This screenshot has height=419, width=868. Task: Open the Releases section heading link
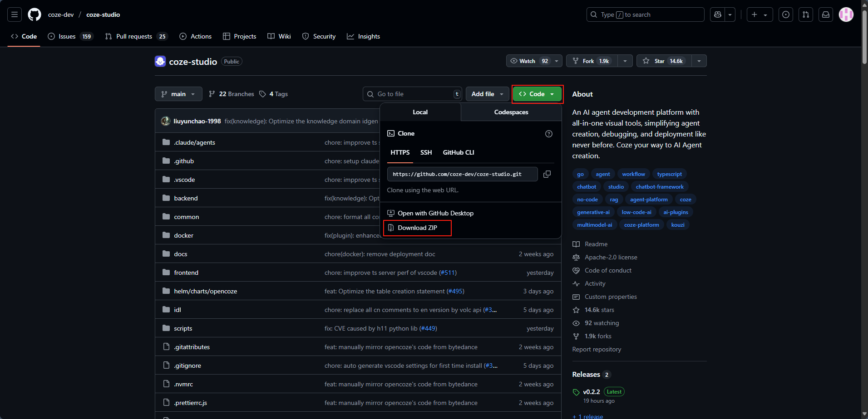point(586,375)
